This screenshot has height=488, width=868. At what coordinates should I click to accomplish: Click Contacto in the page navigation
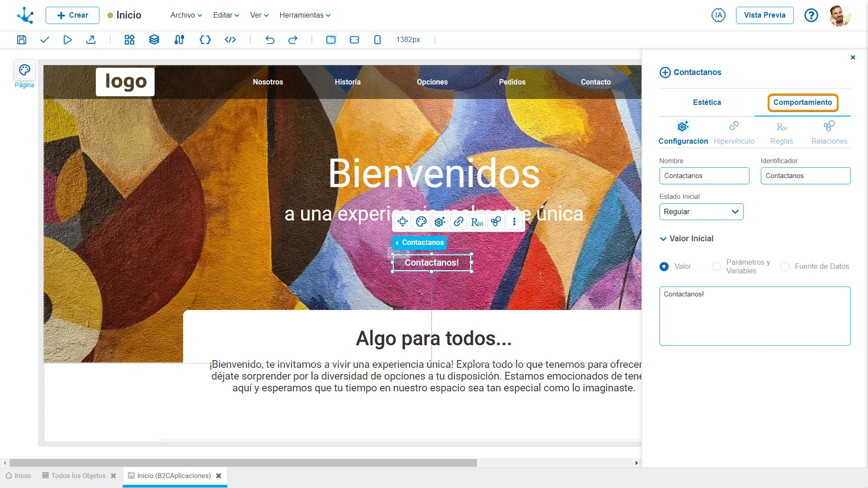tap(596, 82)
